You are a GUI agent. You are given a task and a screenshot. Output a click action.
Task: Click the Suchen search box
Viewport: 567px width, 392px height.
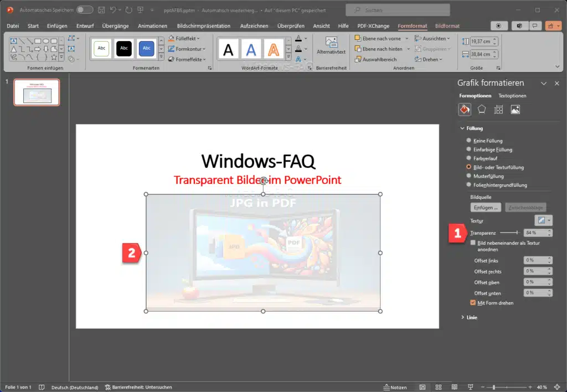point(398,10)
